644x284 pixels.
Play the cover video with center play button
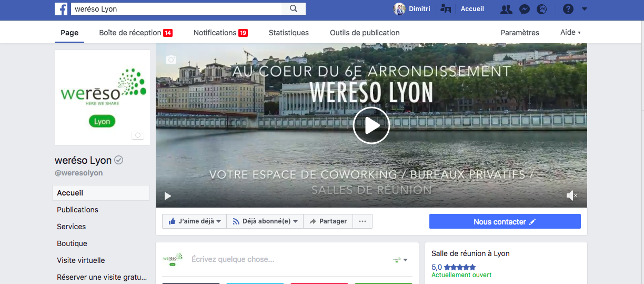[x=371, y=125]
